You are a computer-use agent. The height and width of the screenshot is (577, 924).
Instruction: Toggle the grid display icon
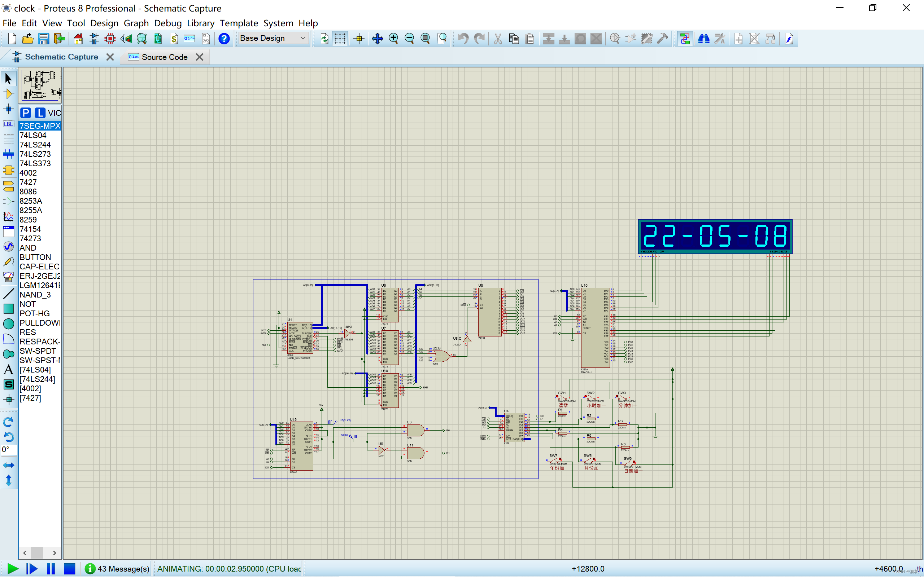(339, 39)
